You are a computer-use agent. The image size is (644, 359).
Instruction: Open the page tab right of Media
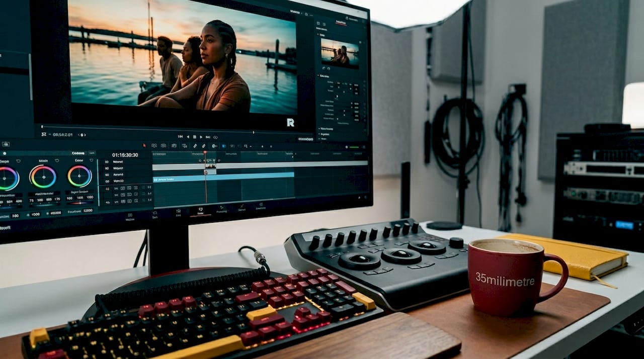coord(155,215)
